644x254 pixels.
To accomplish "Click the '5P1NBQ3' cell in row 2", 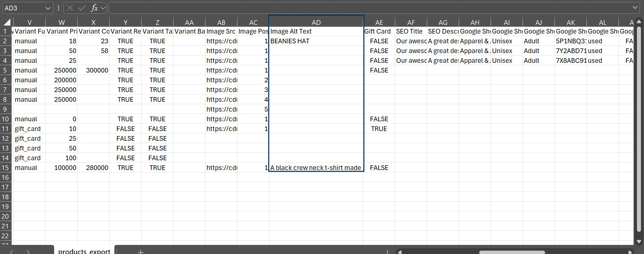I will [571, 41].
